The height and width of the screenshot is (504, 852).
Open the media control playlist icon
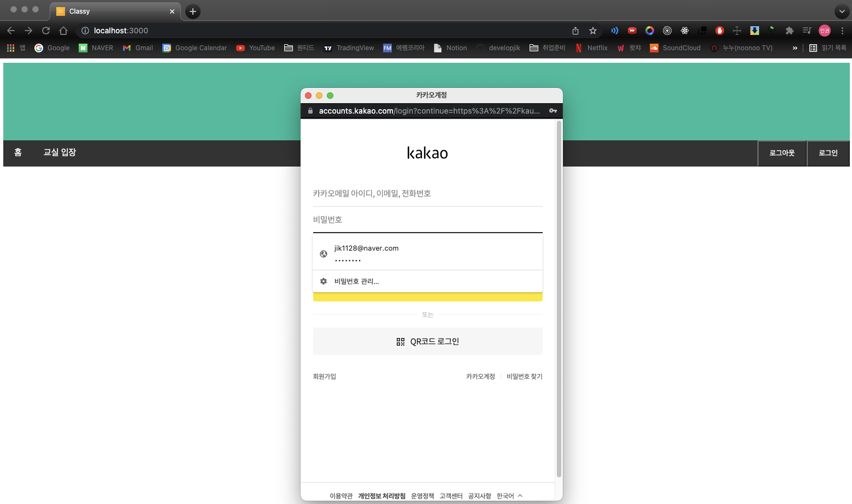tap(807, 31)
